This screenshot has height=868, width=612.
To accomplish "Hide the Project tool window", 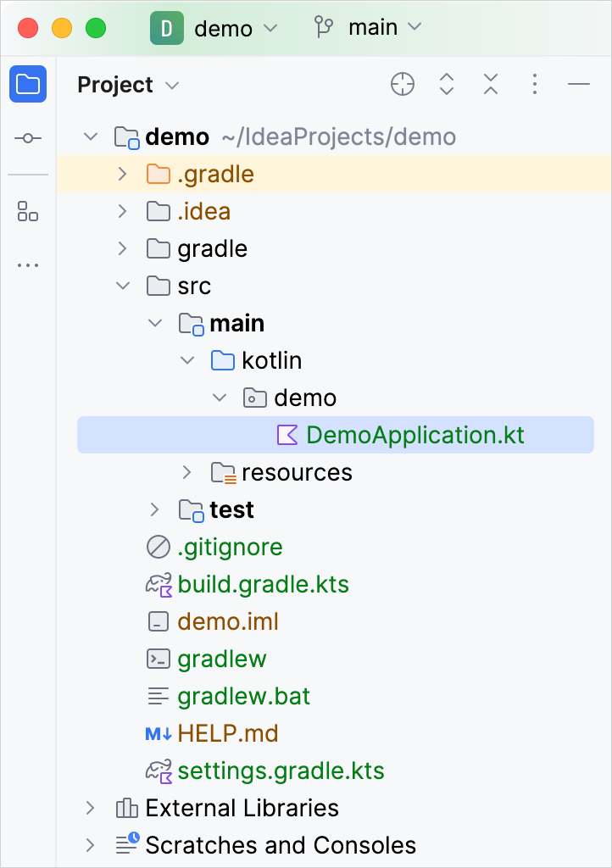I will click(x=579, y=84).
